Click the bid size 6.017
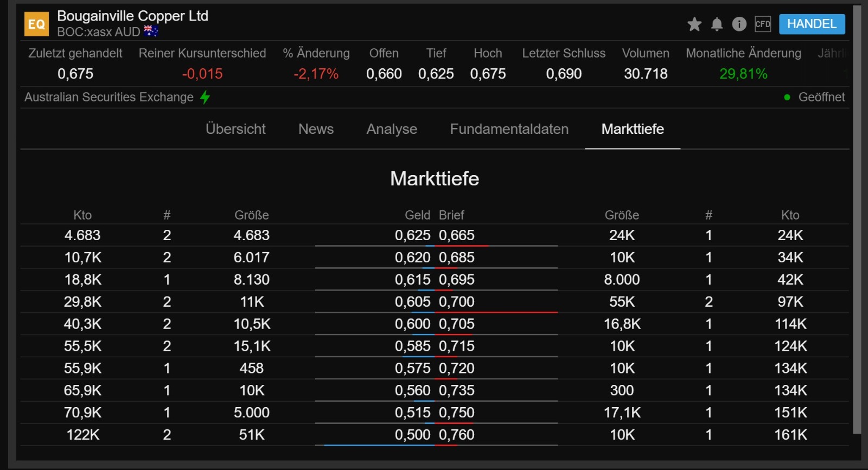This screenshot has width=868, height=470. point(252,257)
